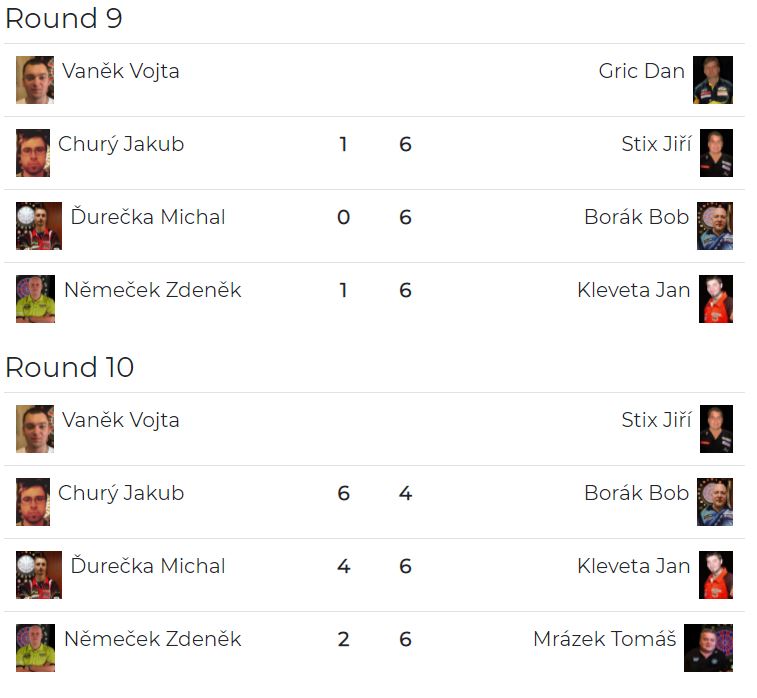Open Ďurečka Michal name in Round 9

point(148,216)
